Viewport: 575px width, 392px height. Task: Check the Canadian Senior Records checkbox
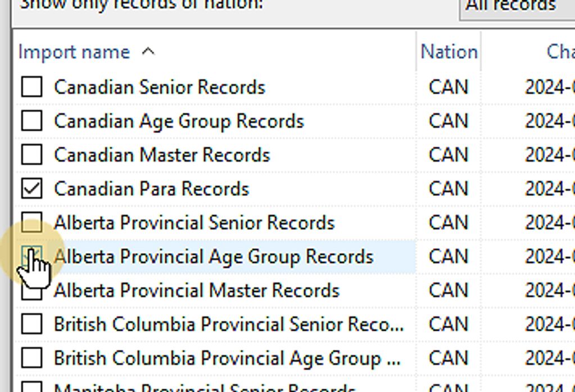(31, 87)
